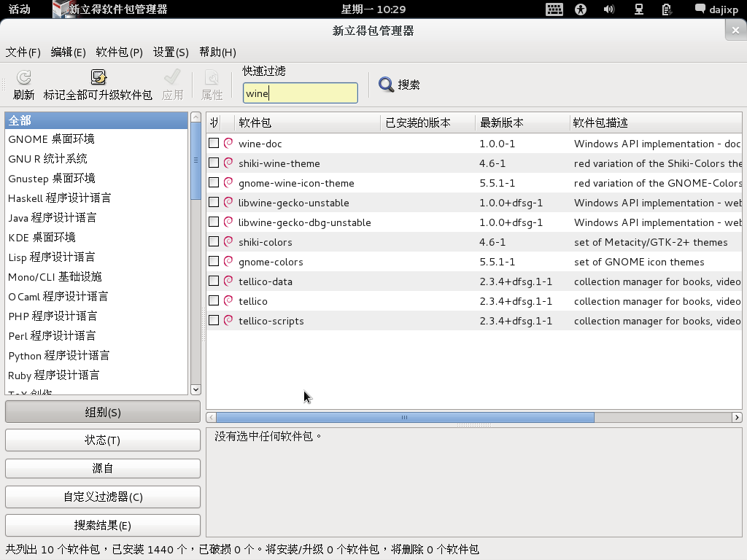Viewport: 747px width, 560px height.
Task: Sort by the 最新版本 column header
Action: (522, 122)
